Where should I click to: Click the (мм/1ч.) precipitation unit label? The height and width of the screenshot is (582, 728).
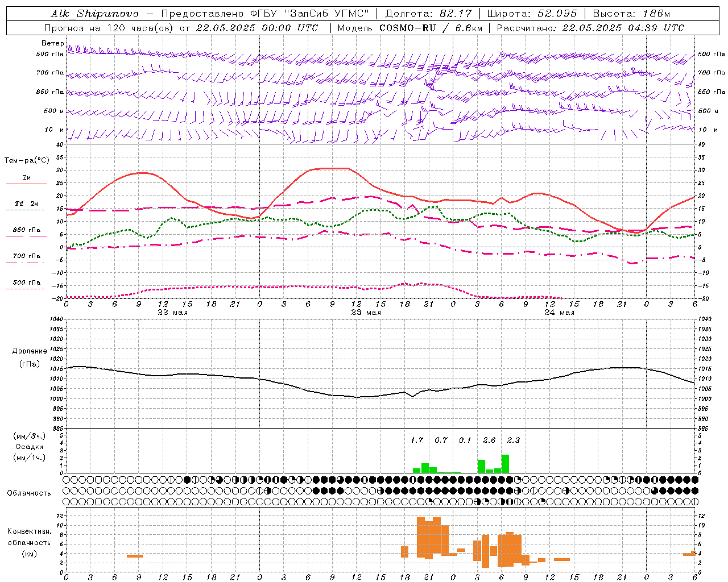(30, 458)
